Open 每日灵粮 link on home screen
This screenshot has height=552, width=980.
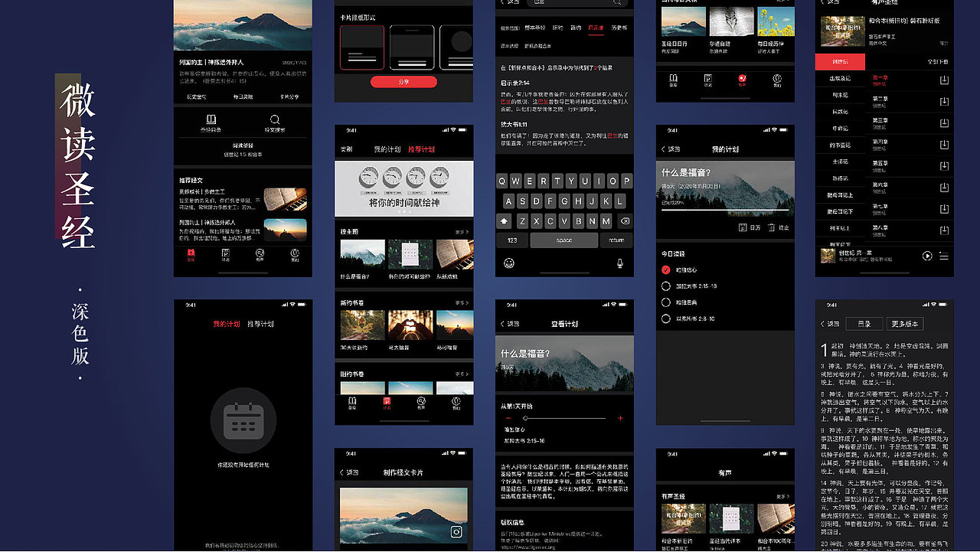tap(243, 97)
